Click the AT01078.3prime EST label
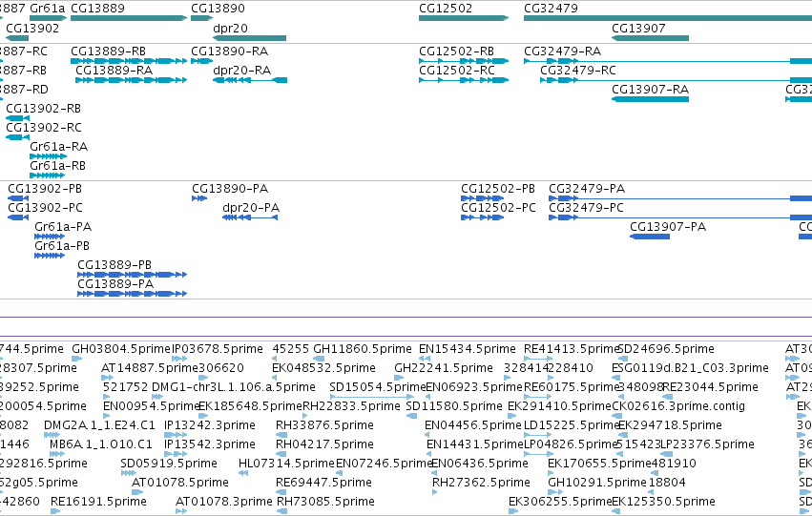The height and width of the screenshot is (516, 812). tap(223, 503)
